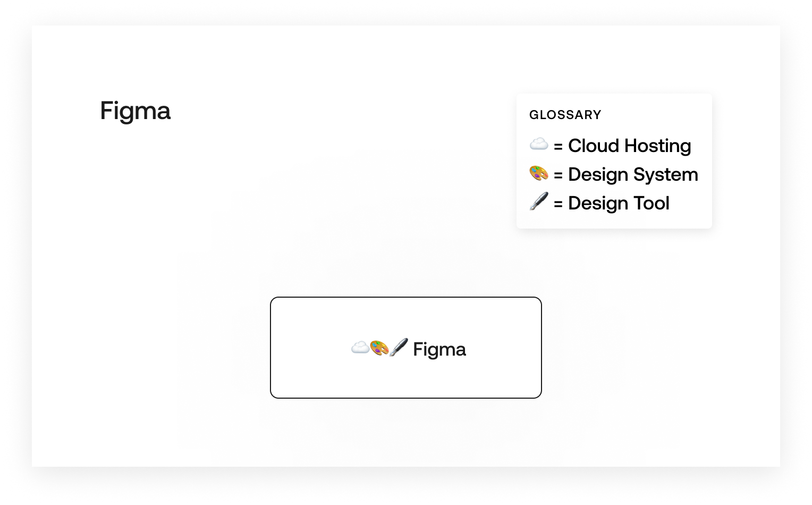Click the equals sign before Design Tool
The width and height of the screenshot is (812, 505).
[x=558, y=204]
